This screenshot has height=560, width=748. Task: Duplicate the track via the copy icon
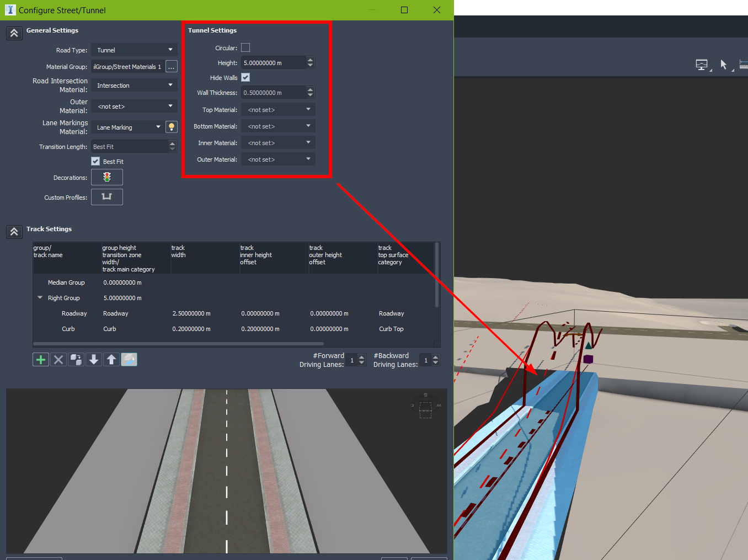[x=76, y=359]
